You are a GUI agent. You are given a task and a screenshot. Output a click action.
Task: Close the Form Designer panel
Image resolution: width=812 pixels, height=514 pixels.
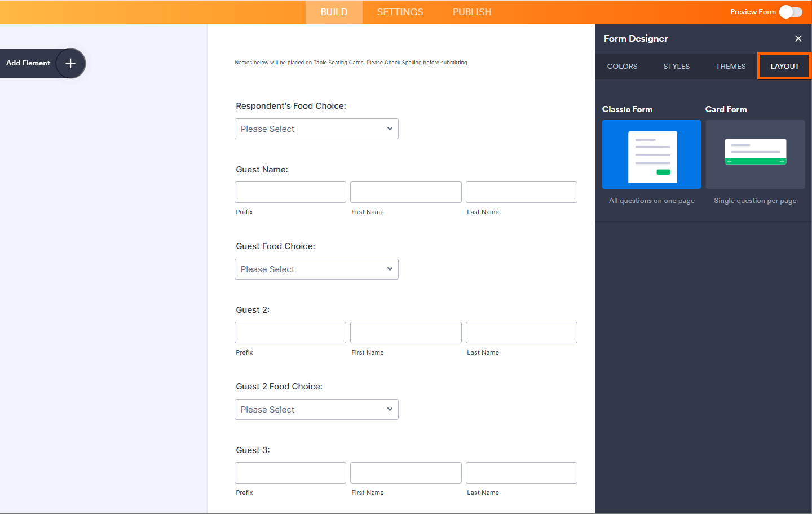coord(798,38)
